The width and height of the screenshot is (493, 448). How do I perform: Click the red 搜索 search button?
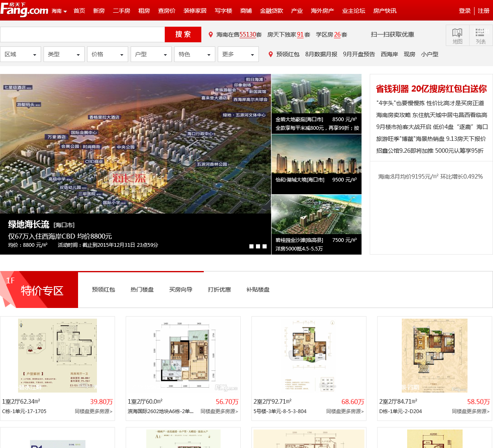[x=183, y=34]
